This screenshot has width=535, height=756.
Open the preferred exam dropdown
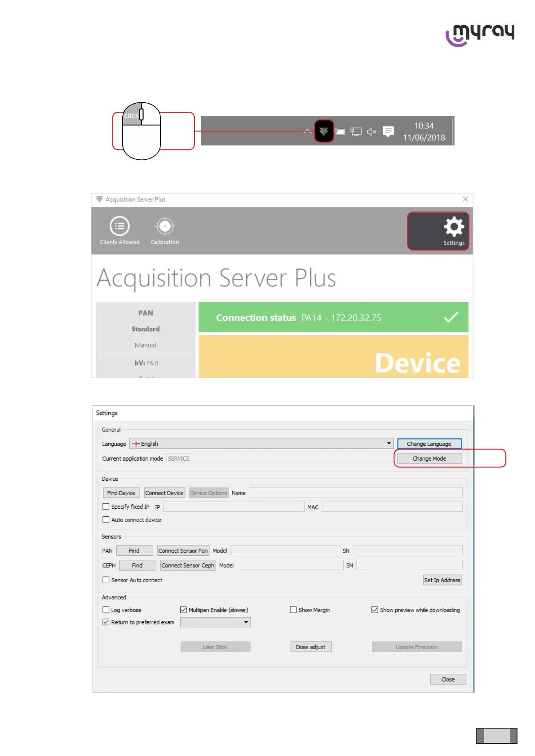(x=216, y=622)
